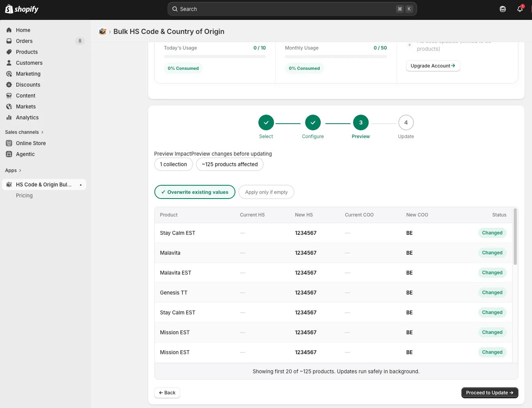Viewport: 532px width, 408px height.
Task: Click the Genesis TT product name
Action: pyautogui.click(x=173, y=293)
